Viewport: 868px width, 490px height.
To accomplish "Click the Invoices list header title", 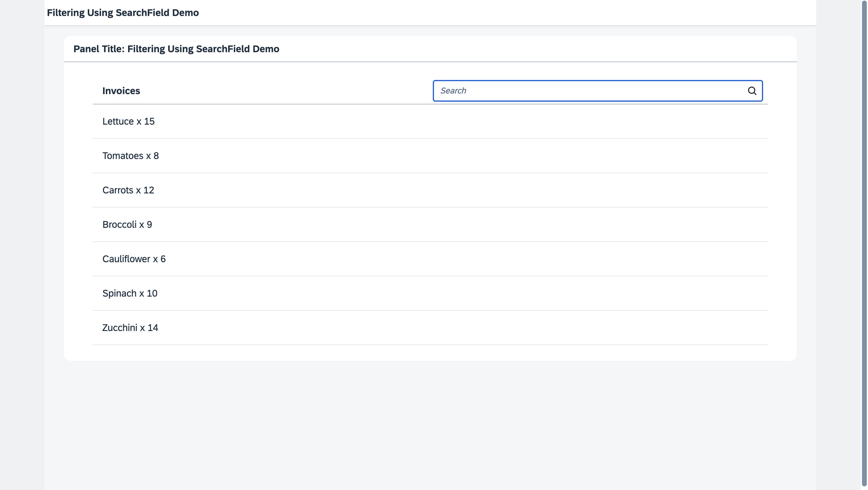I will point(121,91).
